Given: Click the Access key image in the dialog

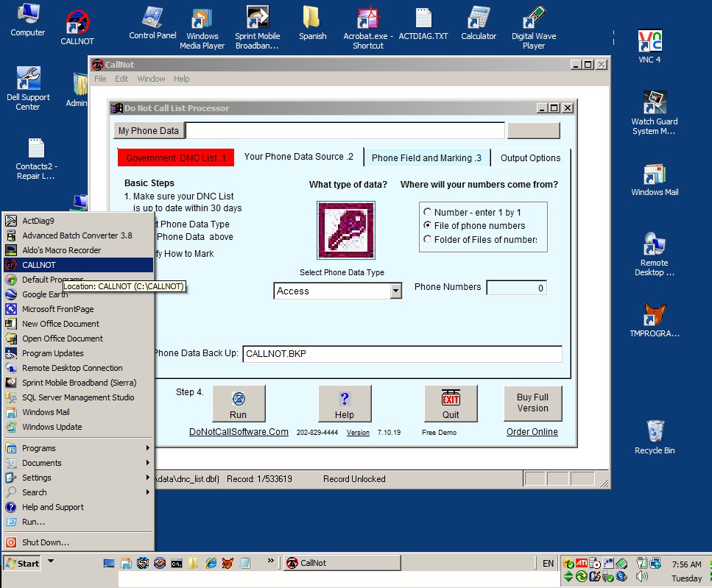Looking at the screenshot, I should [346, 230].
